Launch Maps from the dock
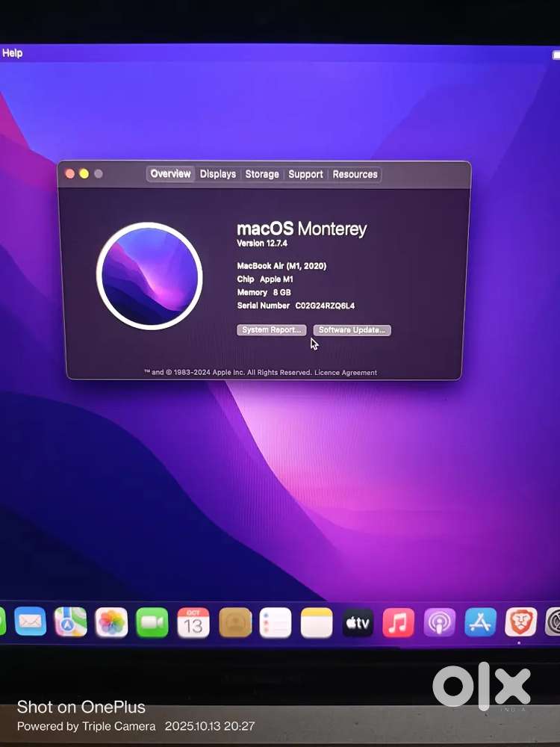560x747 pixels. coord(71,622)
